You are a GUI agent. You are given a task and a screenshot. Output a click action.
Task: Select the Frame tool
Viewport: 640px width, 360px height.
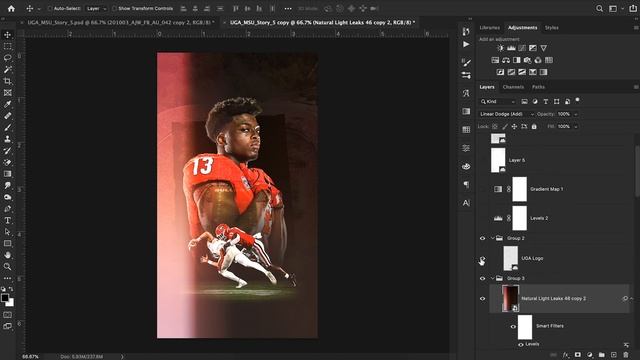[7, 93]
